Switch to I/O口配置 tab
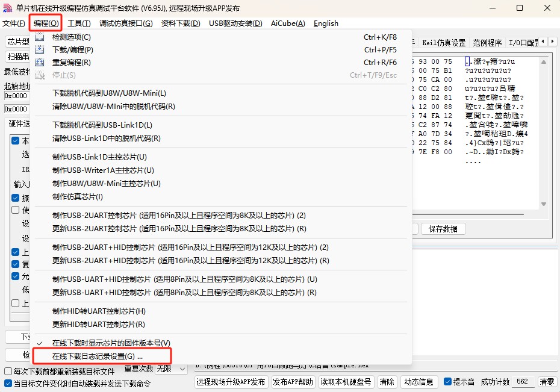 (523, 43)
